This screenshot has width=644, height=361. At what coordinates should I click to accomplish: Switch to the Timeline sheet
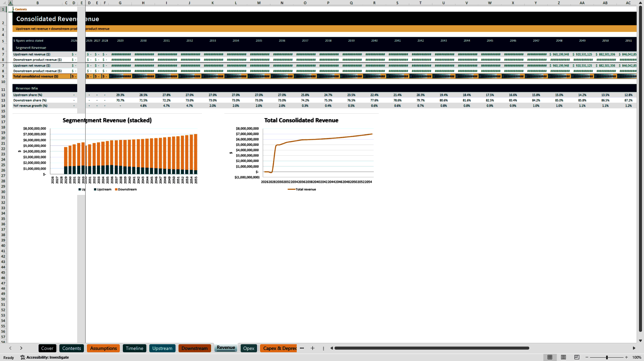pyautogui.click(x=135, y=348)
